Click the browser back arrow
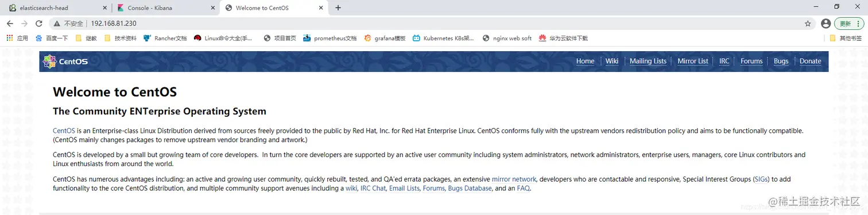 10,24
